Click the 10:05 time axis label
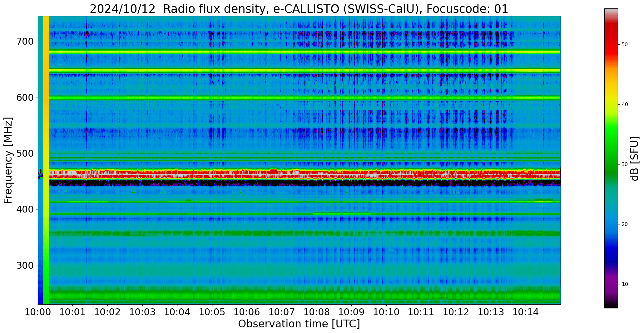The image size is (644, 333). pyautogui.click(x=212, y=311)
